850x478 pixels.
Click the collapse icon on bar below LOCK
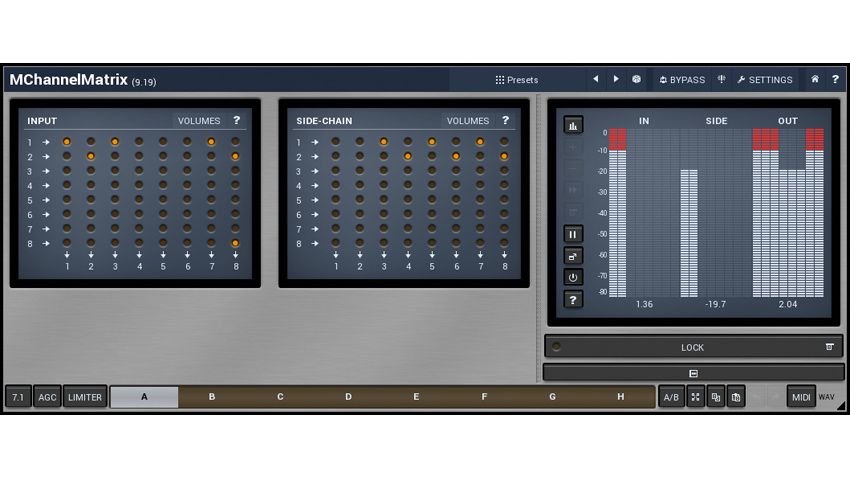[693, 373]
